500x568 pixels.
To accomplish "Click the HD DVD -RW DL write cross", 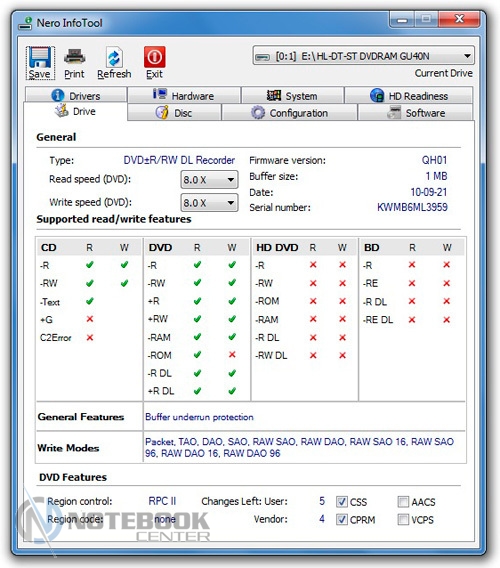I will 342,355.
